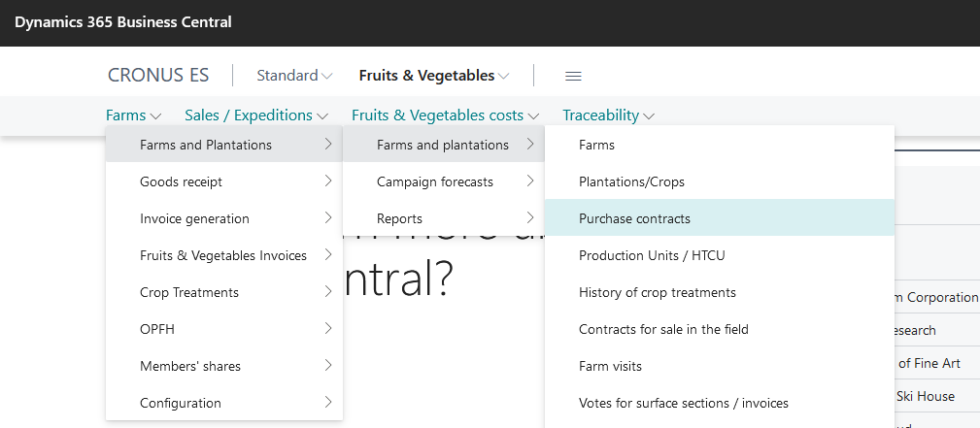The height and width of the screenshot is (428, 980).
Task: Open Purchase contracts
Action: tap(720, 218)
